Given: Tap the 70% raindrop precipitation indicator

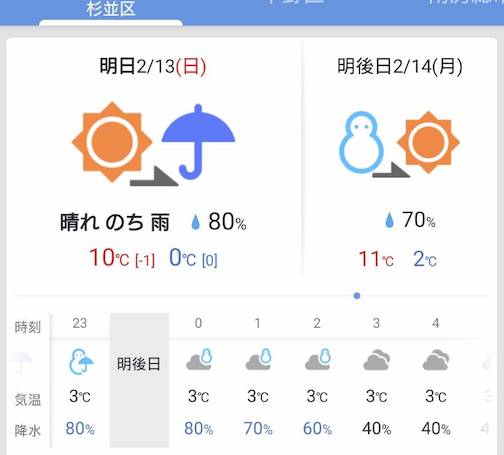Looking at the screenshot, I should 410,220.
